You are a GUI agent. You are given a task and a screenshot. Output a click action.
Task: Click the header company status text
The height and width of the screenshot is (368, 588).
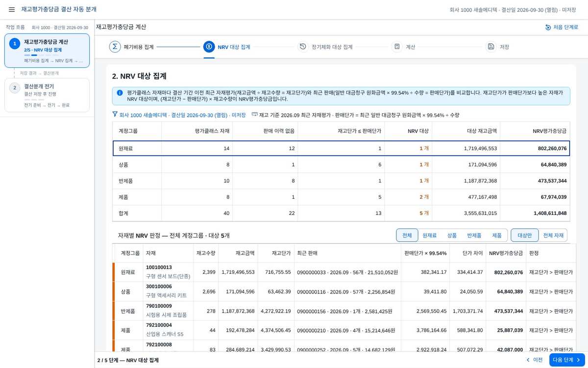513,9
